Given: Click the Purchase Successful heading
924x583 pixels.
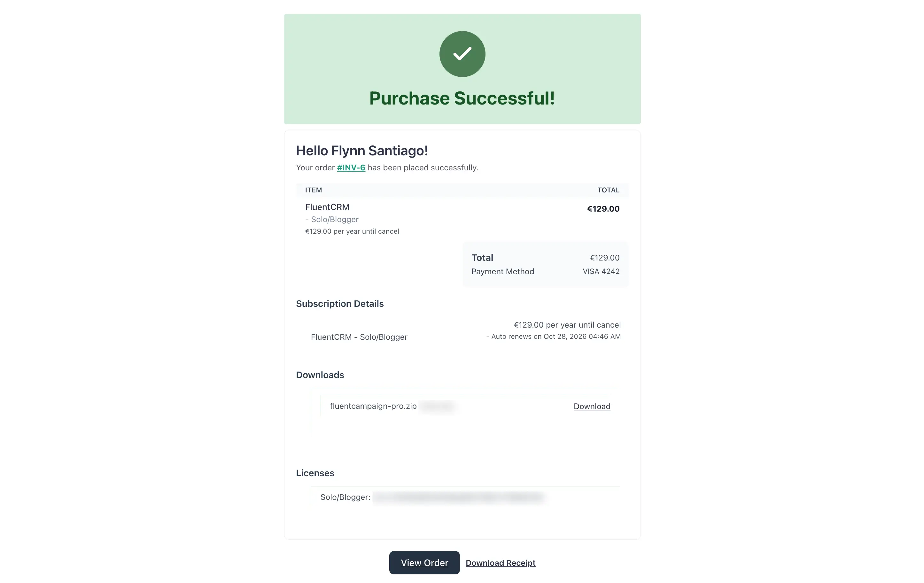Looking at the screenshot, I should point(462,98).
